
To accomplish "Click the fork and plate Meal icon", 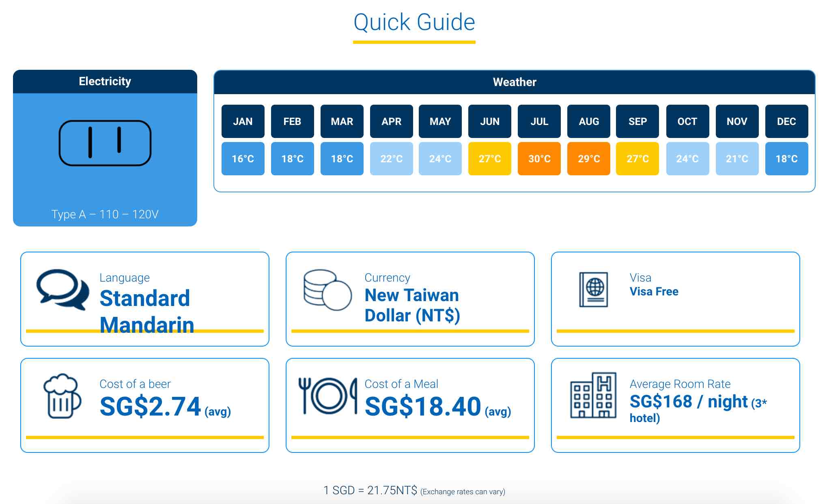I will (328, 396).
